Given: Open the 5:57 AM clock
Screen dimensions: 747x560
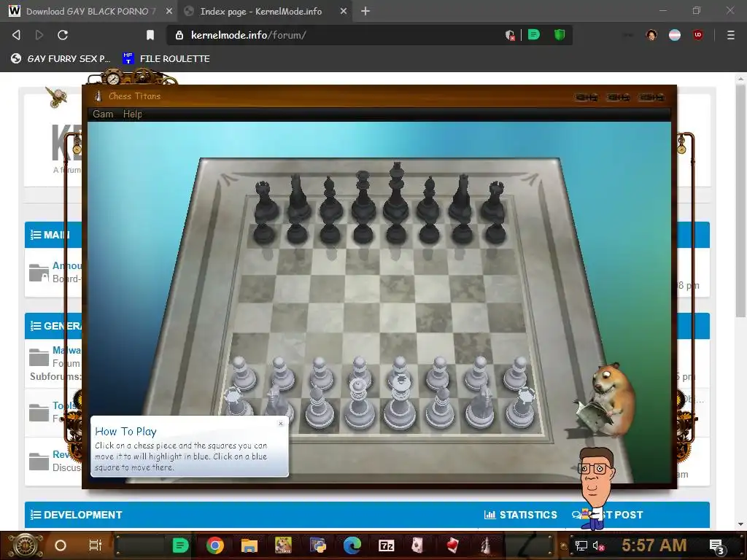Looking at the screenshot, I should click(x=654, y=545).
